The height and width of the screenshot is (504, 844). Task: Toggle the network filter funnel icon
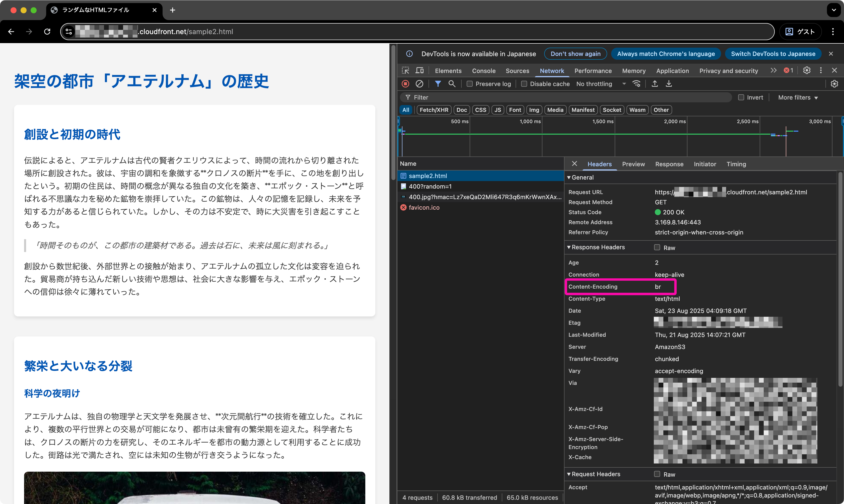tap(438, 83)
